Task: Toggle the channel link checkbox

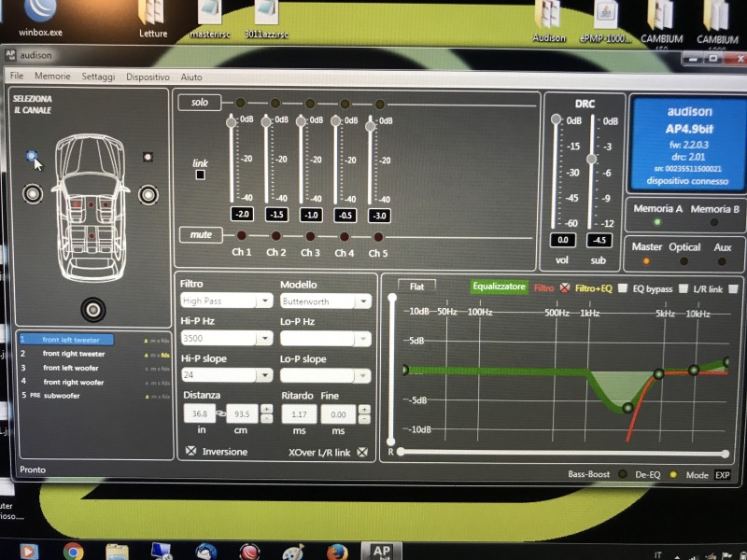Action: (x=201, y=175)
